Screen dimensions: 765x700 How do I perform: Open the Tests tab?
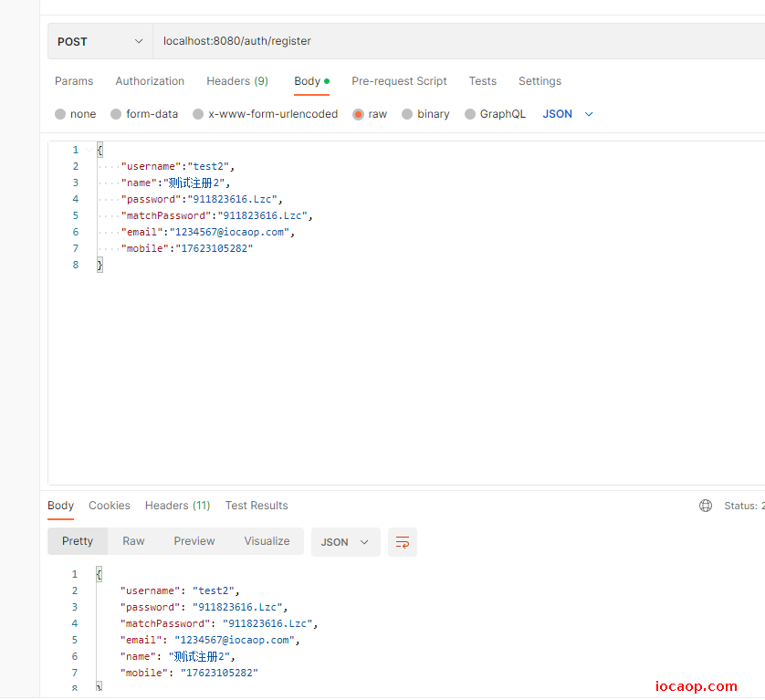pyautogui.click(x=483, y=81)
